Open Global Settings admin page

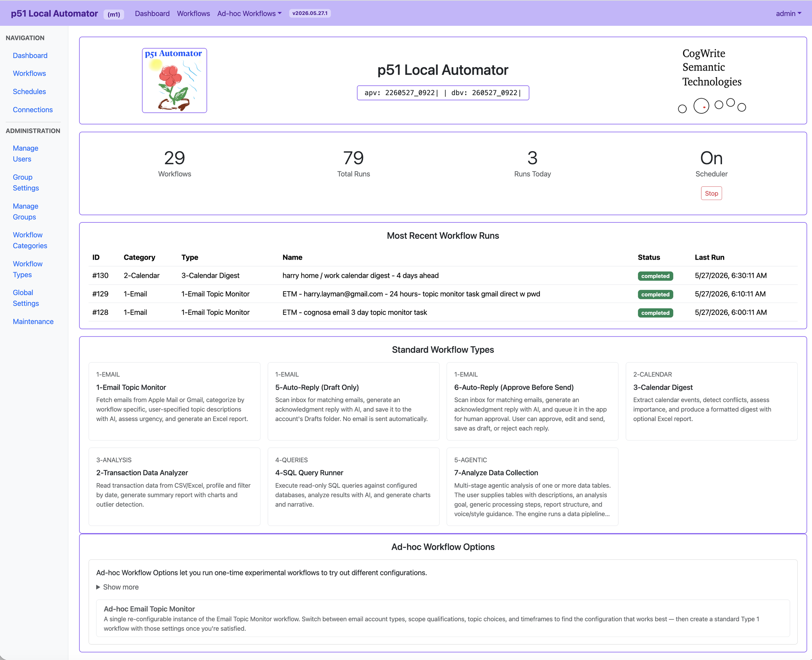click(x=26, y=298)
